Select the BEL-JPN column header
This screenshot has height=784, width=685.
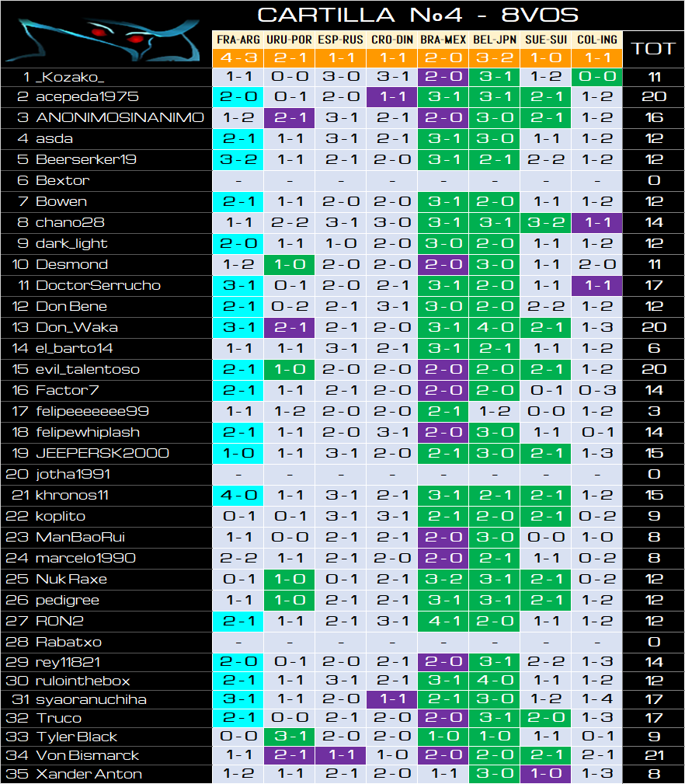pyautogui.click(x=495, y=40)
